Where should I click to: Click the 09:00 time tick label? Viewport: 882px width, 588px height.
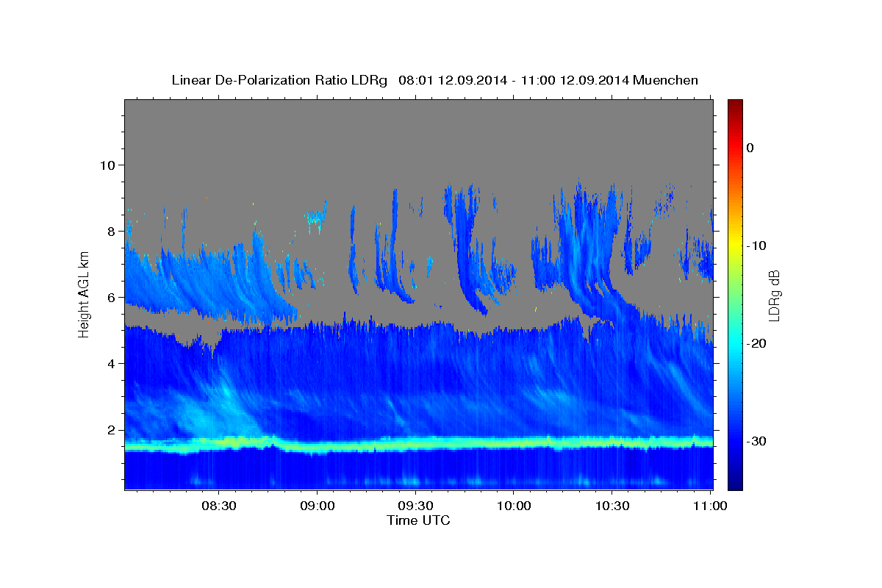(x=317, y=506)
